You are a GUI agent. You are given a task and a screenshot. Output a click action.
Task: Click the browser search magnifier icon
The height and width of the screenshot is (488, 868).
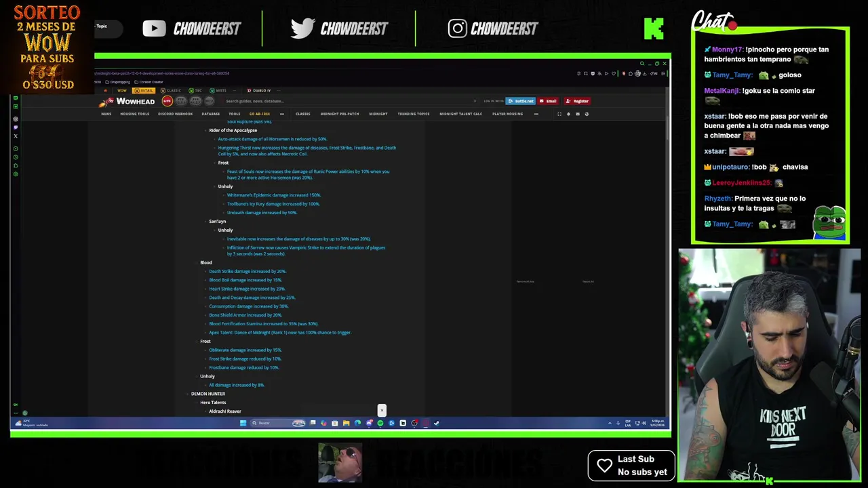tap(642, 64)
